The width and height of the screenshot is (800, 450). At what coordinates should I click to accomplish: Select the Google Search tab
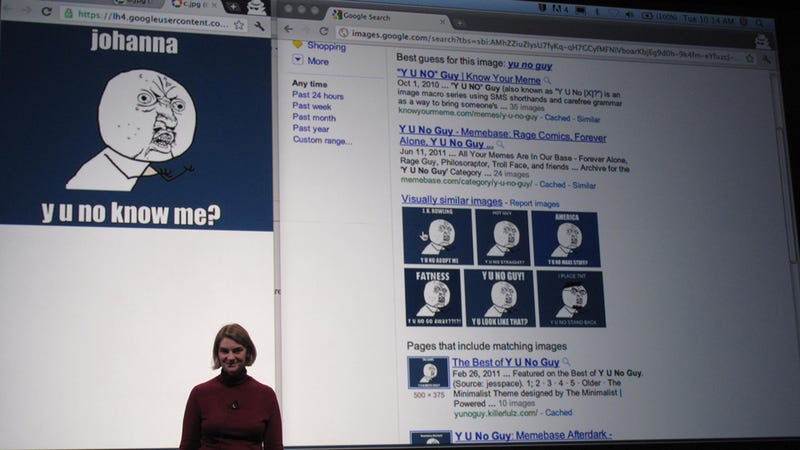pos(388,18)
